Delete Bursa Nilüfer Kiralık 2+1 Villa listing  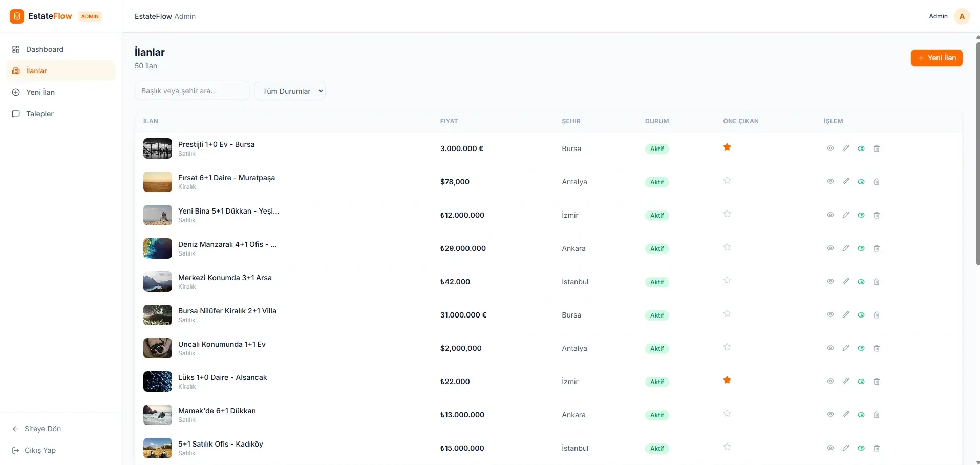tap(877, 315)
